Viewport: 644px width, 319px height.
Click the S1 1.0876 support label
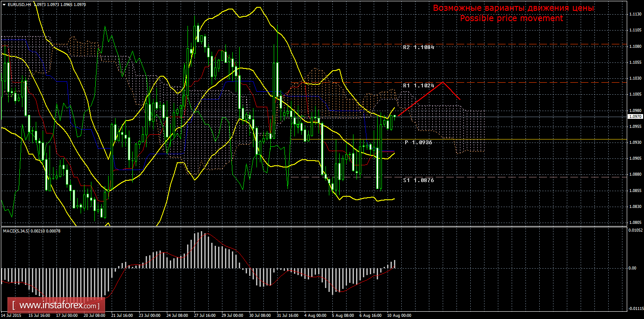[x=418, y=180]
